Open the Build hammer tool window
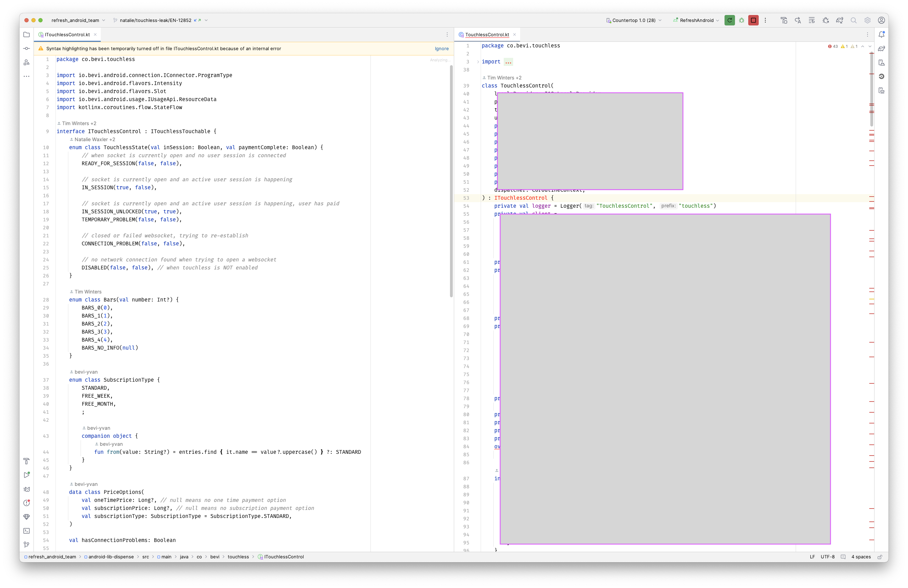The image size is (908, 588). click(26, 461)
